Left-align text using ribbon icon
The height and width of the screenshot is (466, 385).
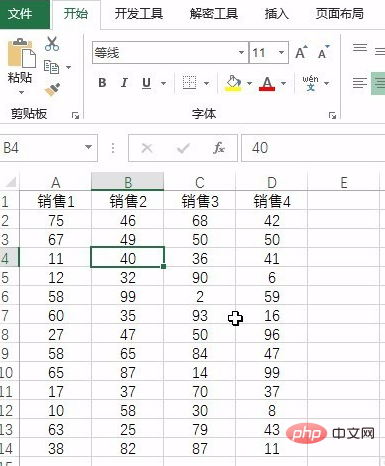pos(360,83)
